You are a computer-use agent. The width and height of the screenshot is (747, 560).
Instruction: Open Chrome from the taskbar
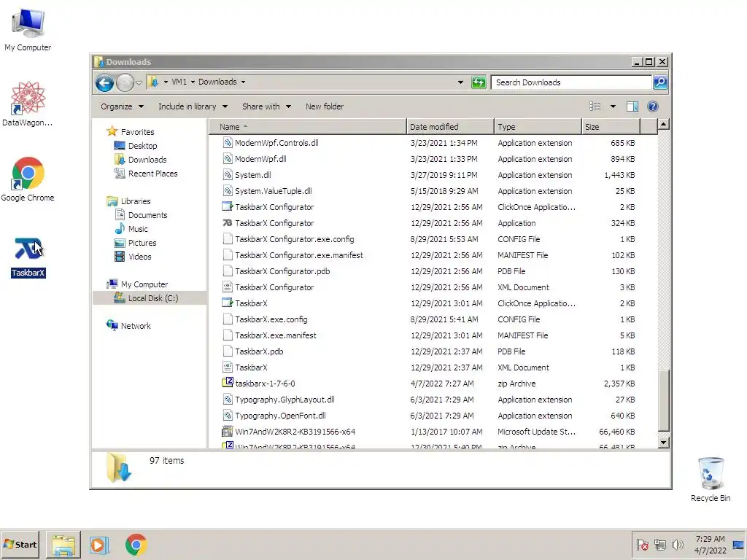[x=136, y=544]
